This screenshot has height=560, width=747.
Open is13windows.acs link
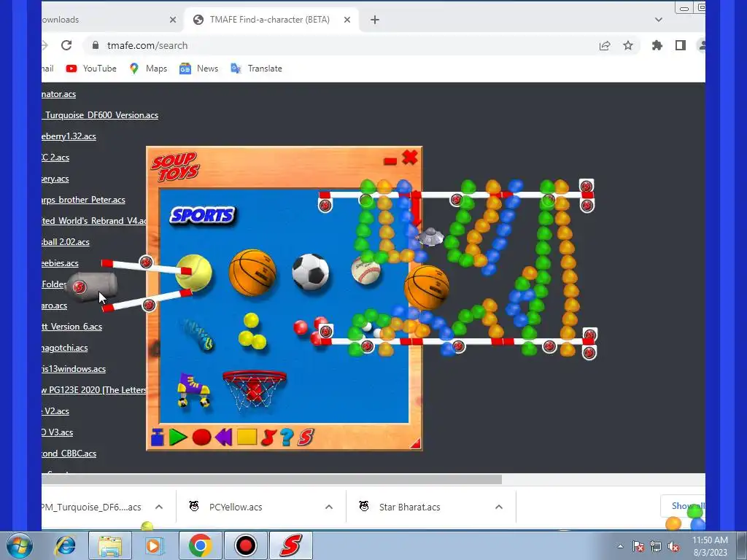tap(74, 368)
